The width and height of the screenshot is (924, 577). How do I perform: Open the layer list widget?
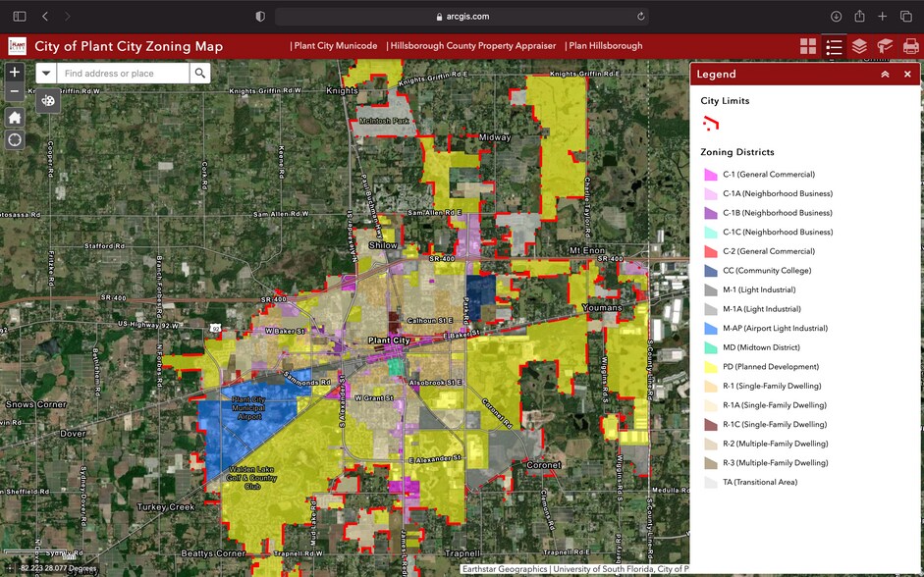point(859,46)
